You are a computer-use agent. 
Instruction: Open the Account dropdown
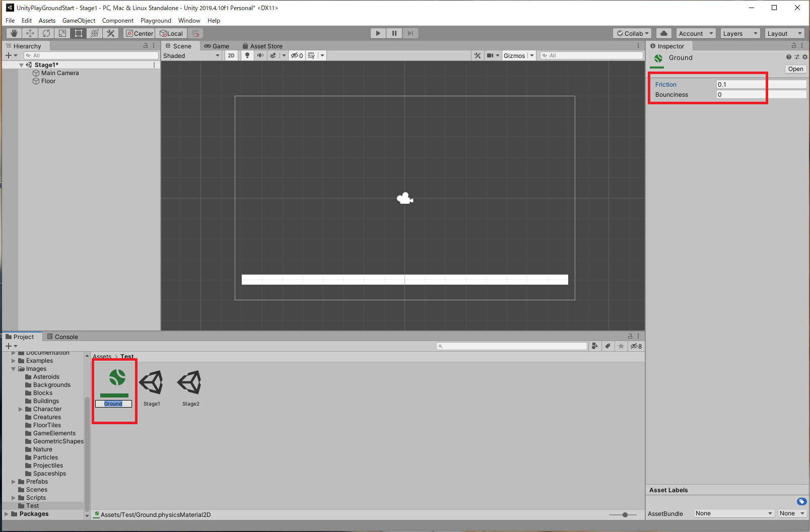pyautogui.click(x=696, y=33)
